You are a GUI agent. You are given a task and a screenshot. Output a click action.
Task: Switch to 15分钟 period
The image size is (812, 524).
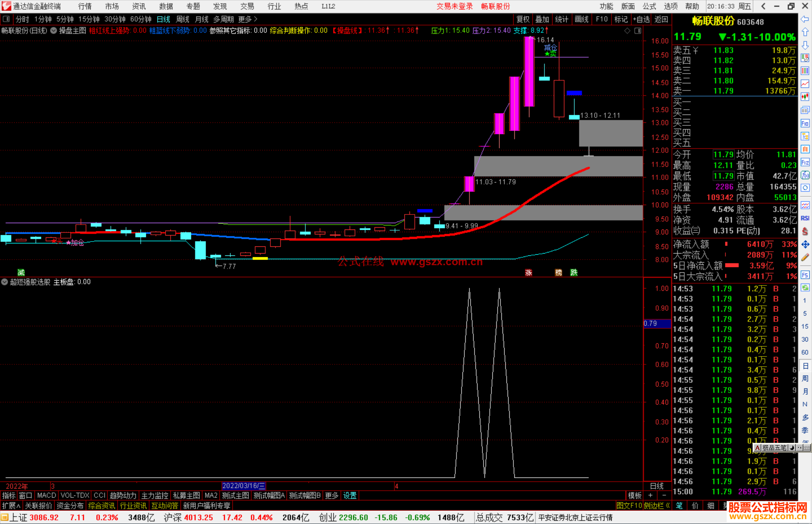click(x=89, y=19)
